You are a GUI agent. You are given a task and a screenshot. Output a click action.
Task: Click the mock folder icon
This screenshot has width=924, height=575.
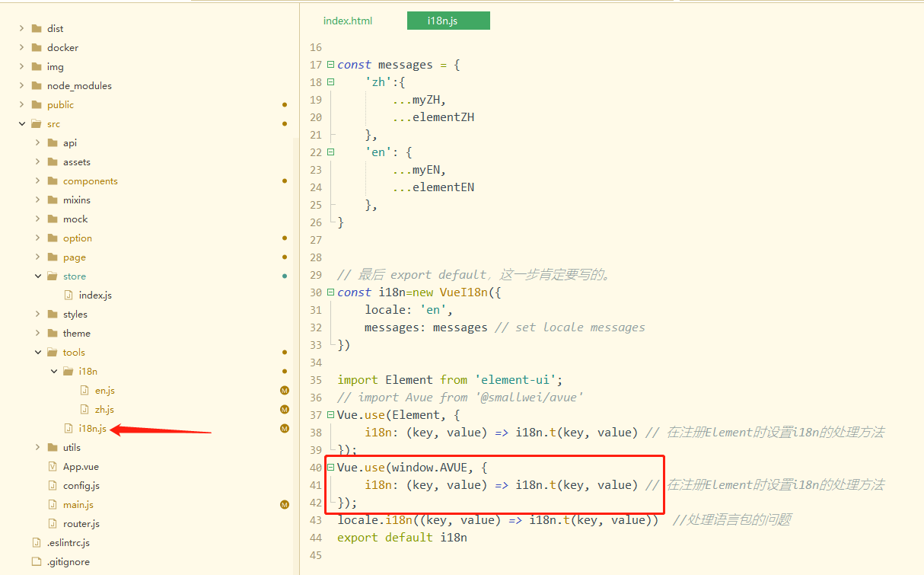point(53,219)
